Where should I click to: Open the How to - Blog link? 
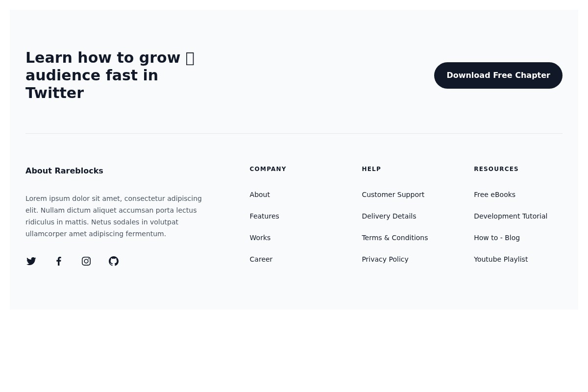coord(496,238)
